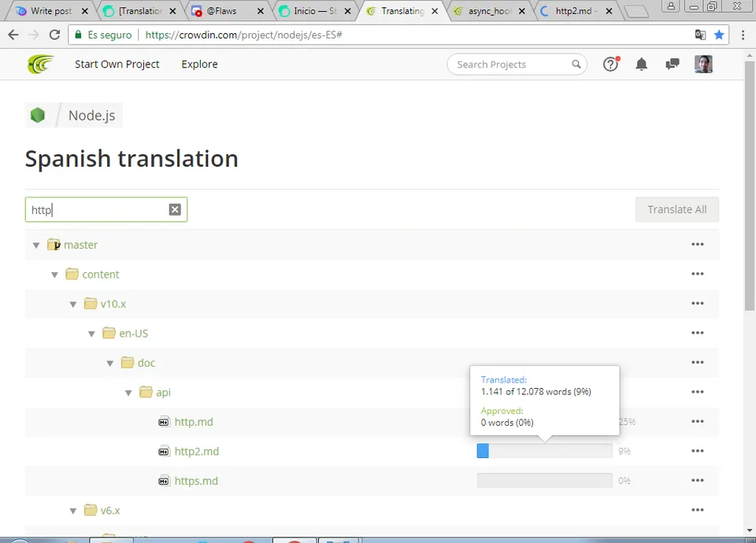The height and width of the screenshot is (543, 756).
Task: Click the page vertical scrollbar
Action: (x=749, y=186)
